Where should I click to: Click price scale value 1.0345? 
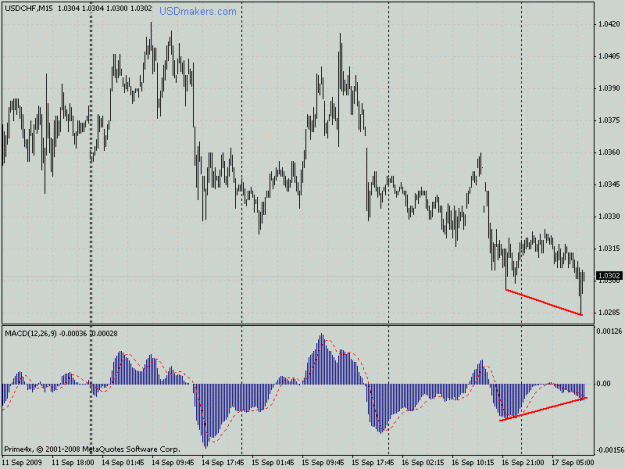[609, 184]
